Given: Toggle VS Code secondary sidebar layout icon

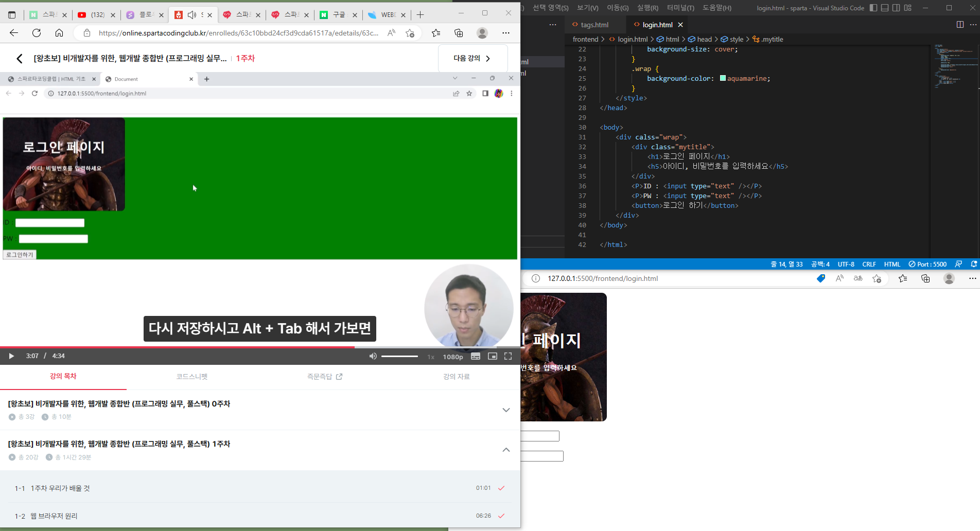Looking at the screenshot, I should pos(896,8).
